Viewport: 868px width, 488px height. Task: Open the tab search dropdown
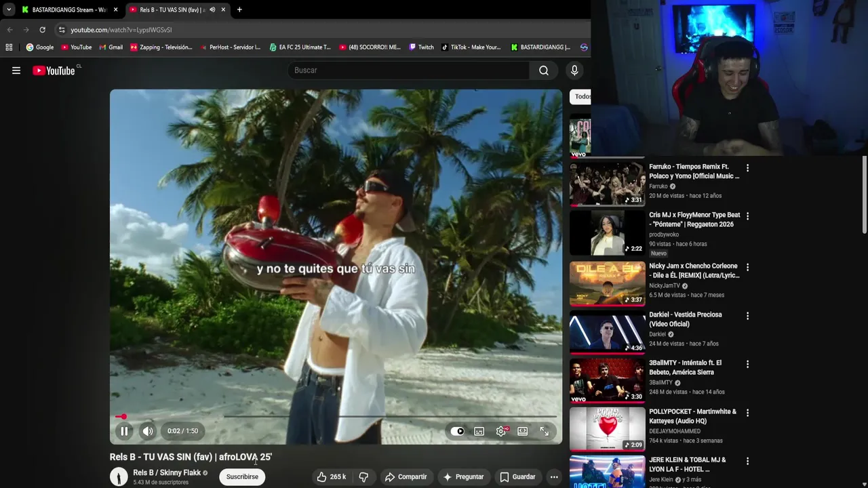pos(8,9)
